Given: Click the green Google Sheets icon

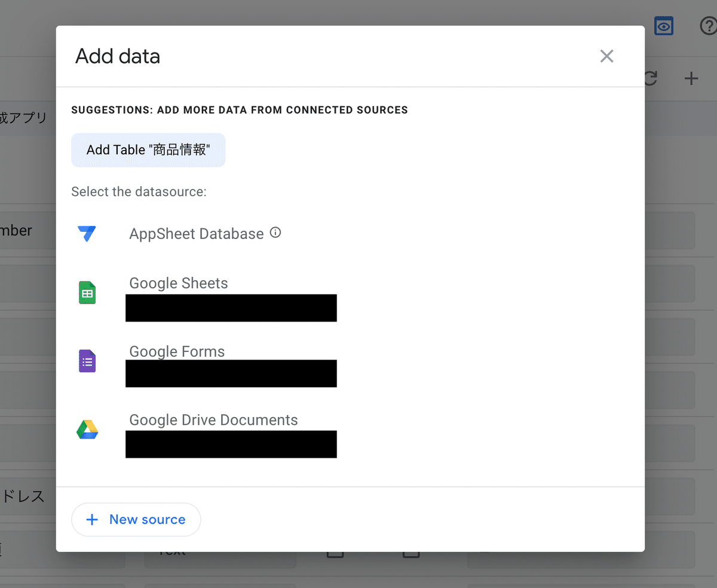Looking at the screenshot, I should [87, 293].
